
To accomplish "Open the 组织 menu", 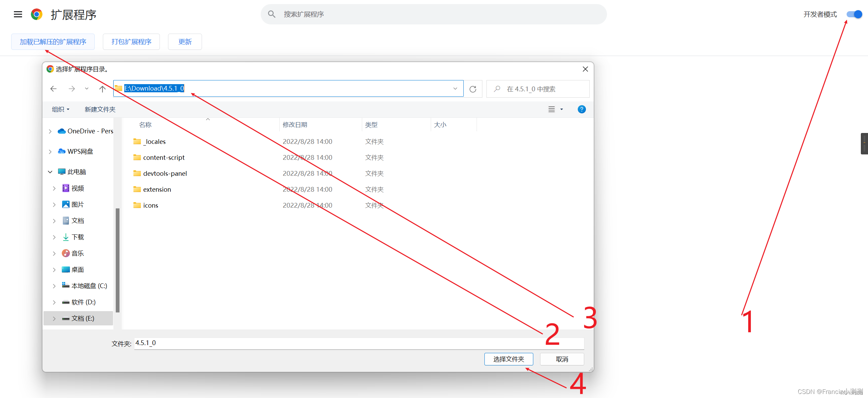I will click(x=60, y=109).
